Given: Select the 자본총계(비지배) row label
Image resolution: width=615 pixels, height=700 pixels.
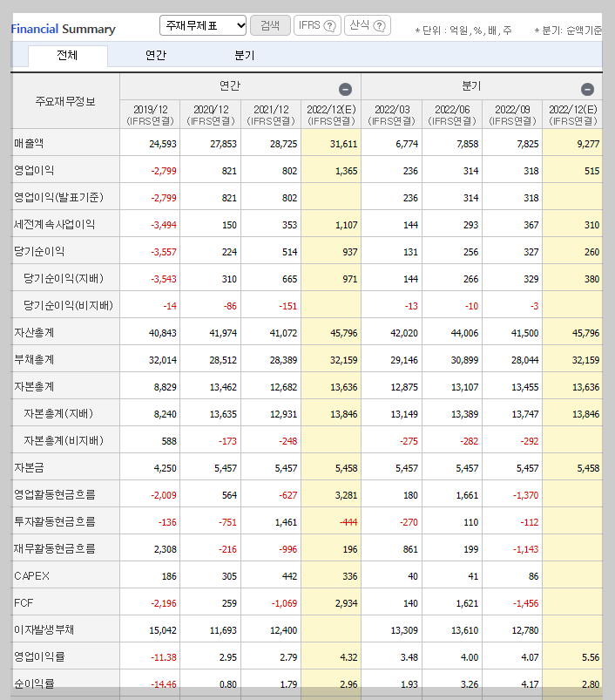Looking at the screenshot, I should coord(64,440).
